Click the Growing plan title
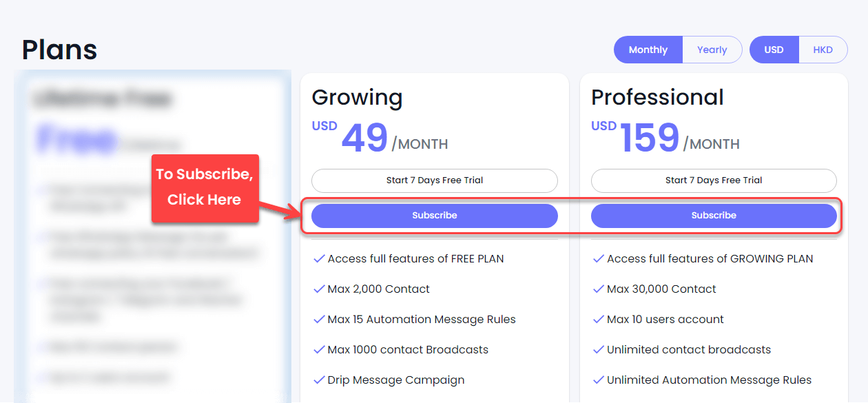This screenshot has height=403, width=868. point(357,98)
